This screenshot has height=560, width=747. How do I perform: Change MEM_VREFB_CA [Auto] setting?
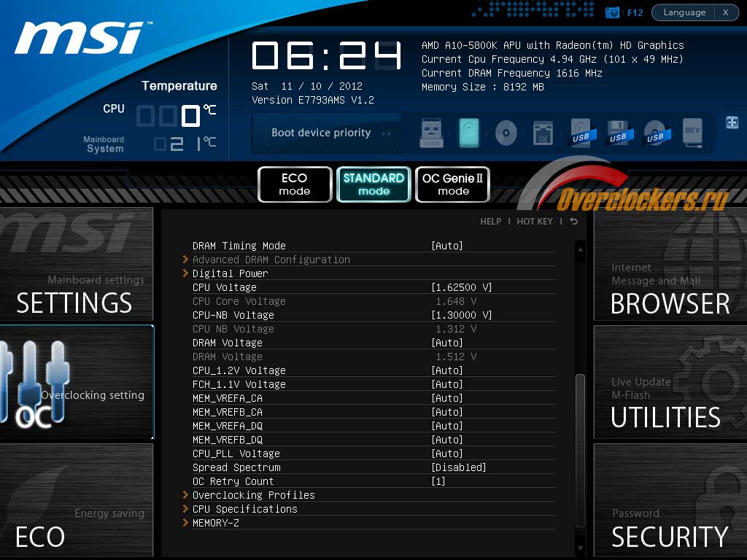447,412
